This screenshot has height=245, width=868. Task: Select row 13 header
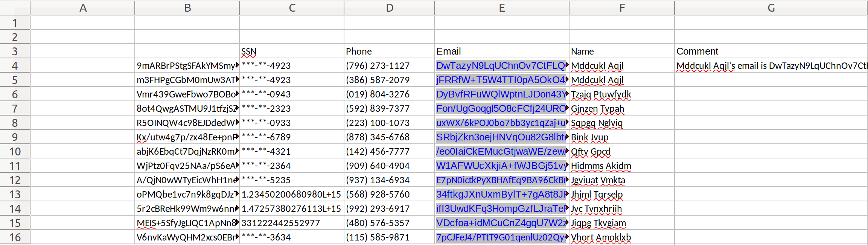(15, 194)
